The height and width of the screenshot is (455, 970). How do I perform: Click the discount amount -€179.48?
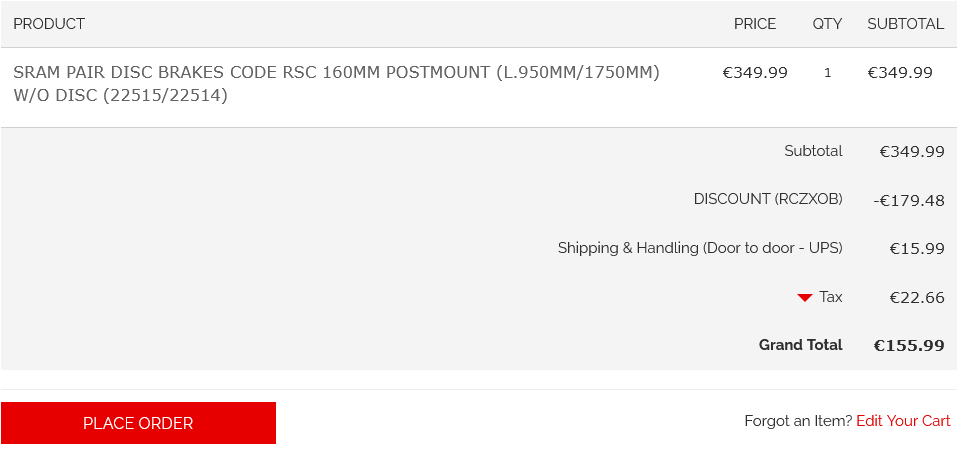point(909,201)
